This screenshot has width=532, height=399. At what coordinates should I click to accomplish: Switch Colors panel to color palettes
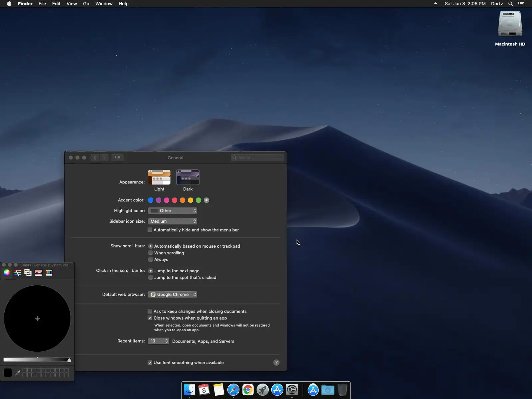coord(28,273)
